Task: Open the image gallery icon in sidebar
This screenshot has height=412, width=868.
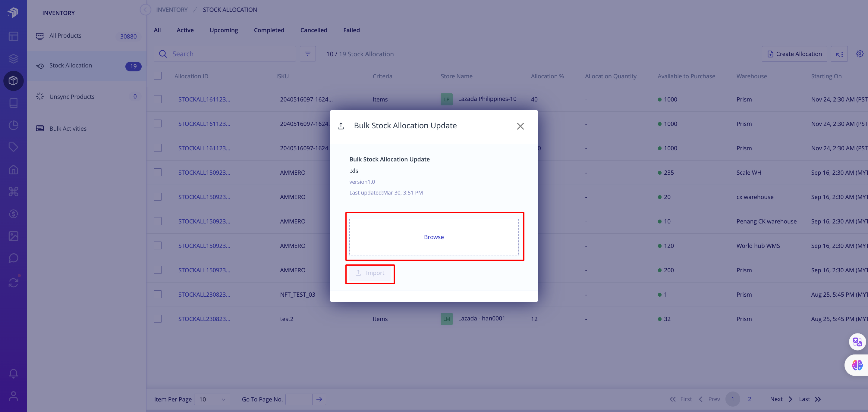Action: tap(13, 236)
